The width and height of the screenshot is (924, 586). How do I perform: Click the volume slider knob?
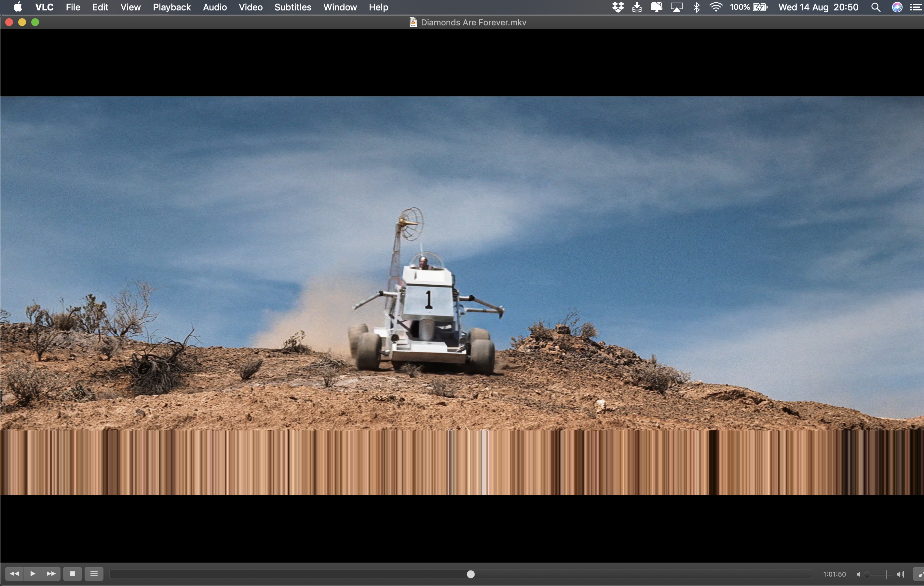point(867,575)
